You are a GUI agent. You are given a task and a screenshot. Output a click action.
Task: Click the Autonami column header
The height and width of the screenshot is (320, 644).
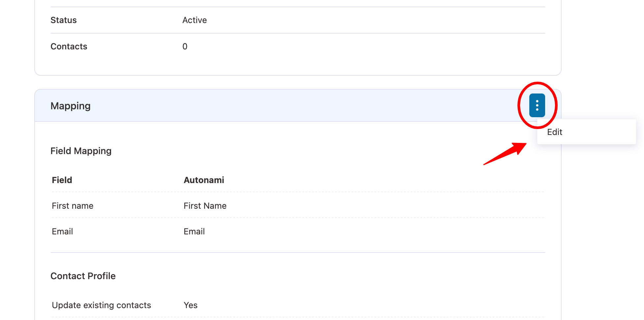pos(204,180)
